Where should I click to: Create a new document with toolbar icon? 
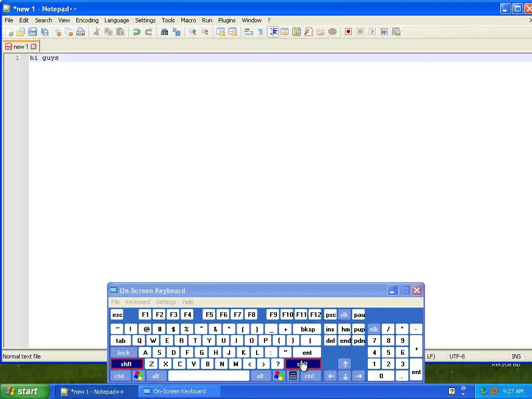click(x=9, y=32)
